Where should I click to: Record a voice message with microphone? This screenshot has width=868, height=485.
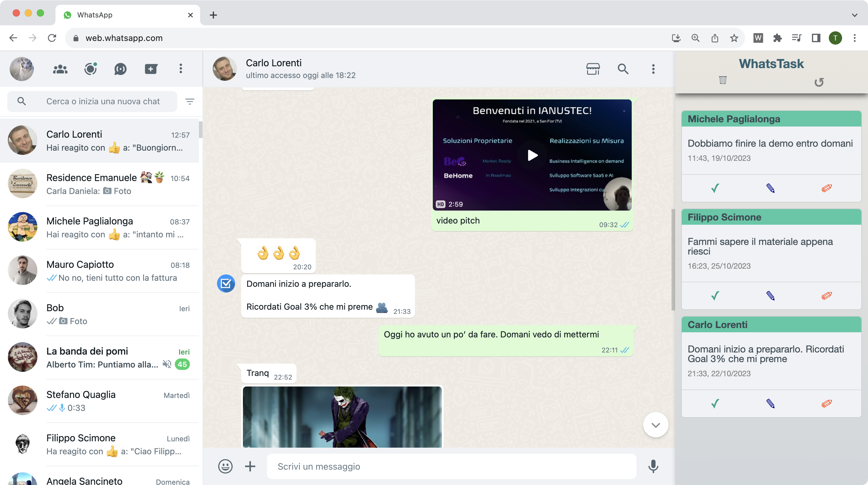point(653,467)
